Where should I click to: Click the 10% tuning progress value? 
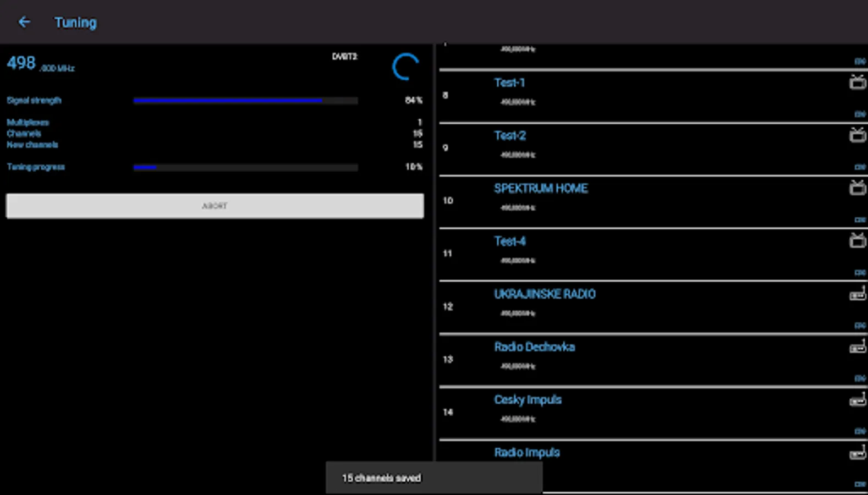414,167
